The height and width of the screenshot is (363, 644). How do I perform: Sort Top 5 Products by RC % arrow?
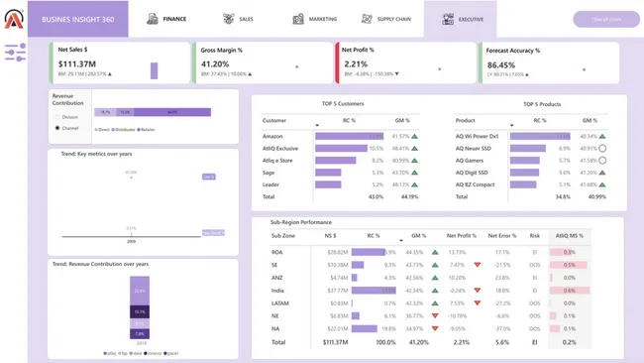[512, 125]
